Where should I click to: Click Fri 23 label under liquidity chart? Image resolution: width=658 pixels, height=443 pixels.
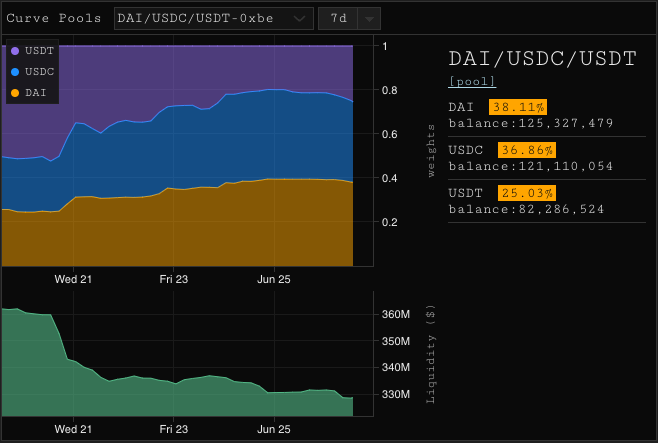click(x=174, y=429)
